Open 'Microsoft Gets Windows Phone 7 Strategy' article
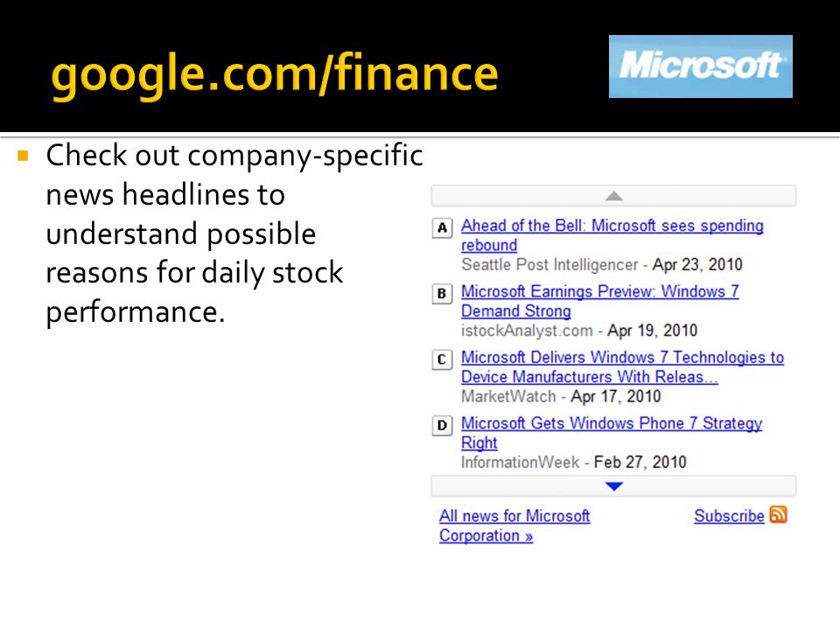Screen dimensions: 840x630 [x=612, y=433]
